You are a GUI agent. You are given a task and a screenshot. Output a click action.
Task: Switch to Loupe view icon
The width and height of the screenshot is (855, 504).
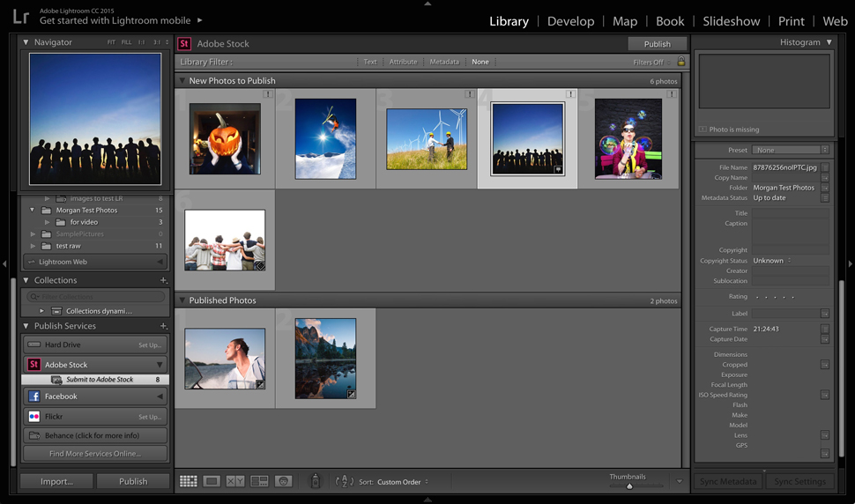(x=212, y=481)
